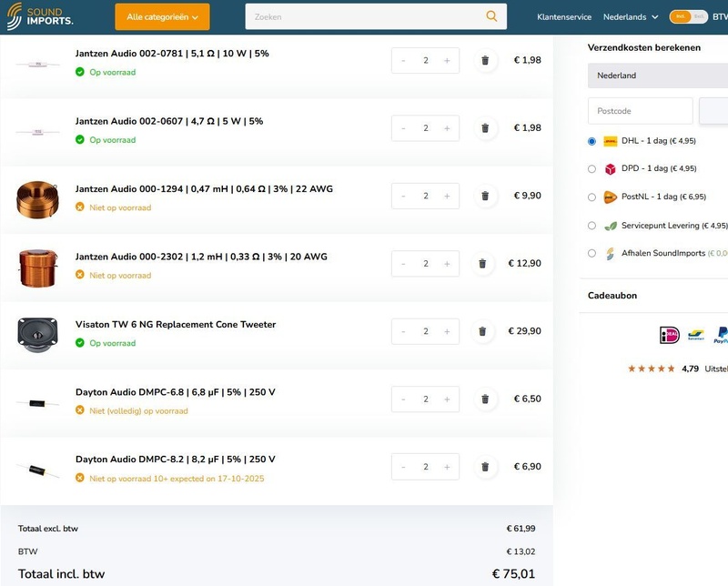Click the Postcode input field

click(641, 111)
